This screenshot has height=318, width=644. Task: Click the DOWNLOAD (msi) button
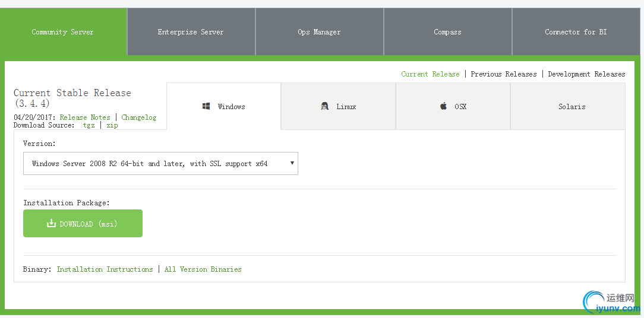tap(83, 223)
